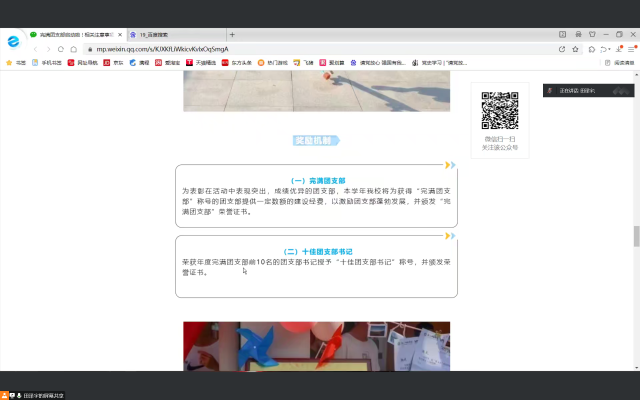Click the muted microphone icon in speaker overlay
This screenshot has height=400, width=640.
tap(550, 91)
